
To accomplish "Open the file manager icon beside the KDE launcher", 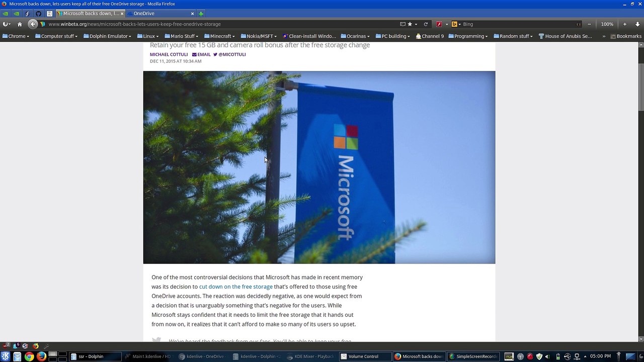I will click(x=17, y=356).
